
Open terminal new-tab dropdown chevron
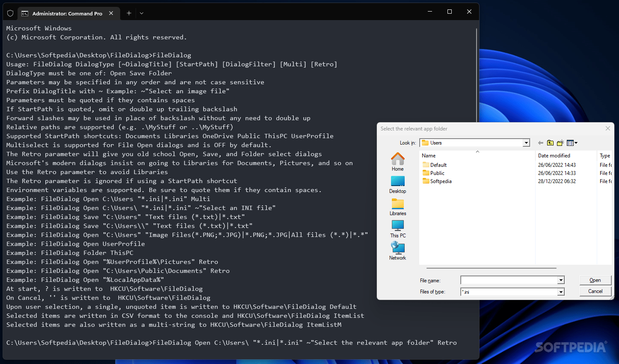point(142,13)
